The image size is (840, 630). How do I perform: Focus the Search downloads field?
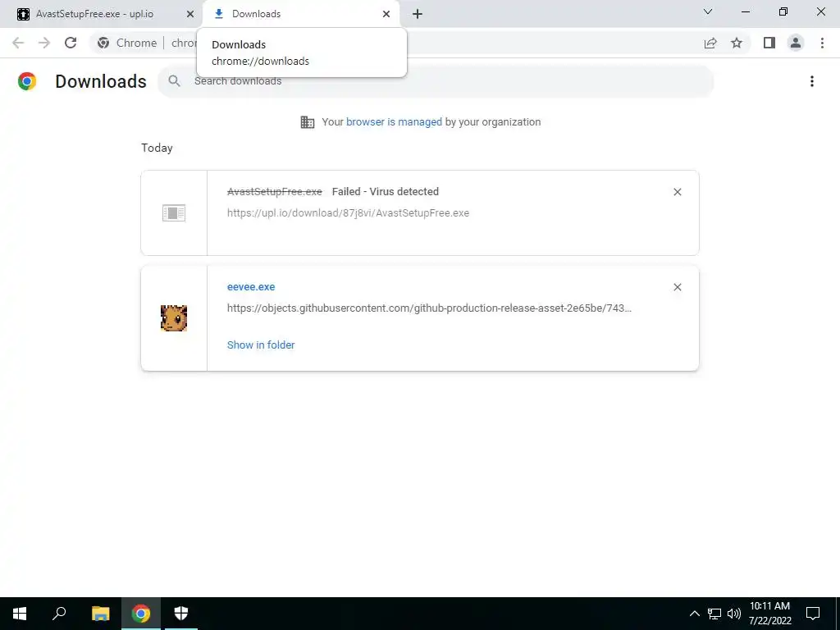click(x=436, y=81)
